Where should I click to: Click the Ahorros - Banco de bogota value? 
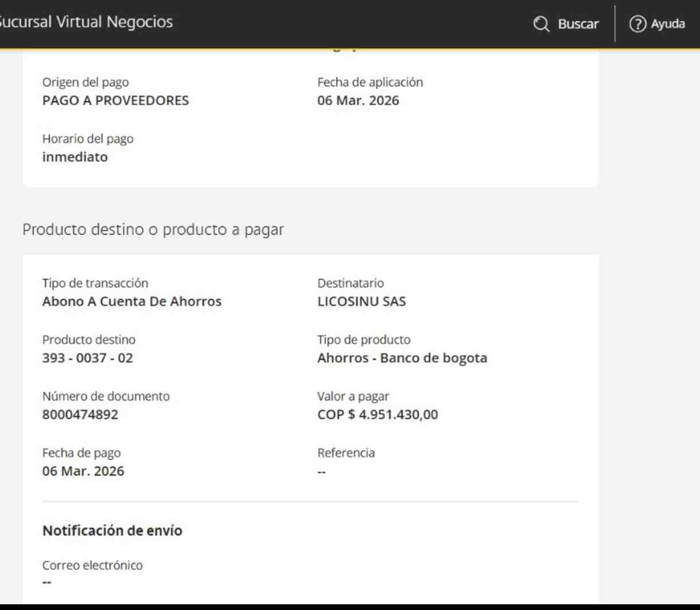[402, 358]
